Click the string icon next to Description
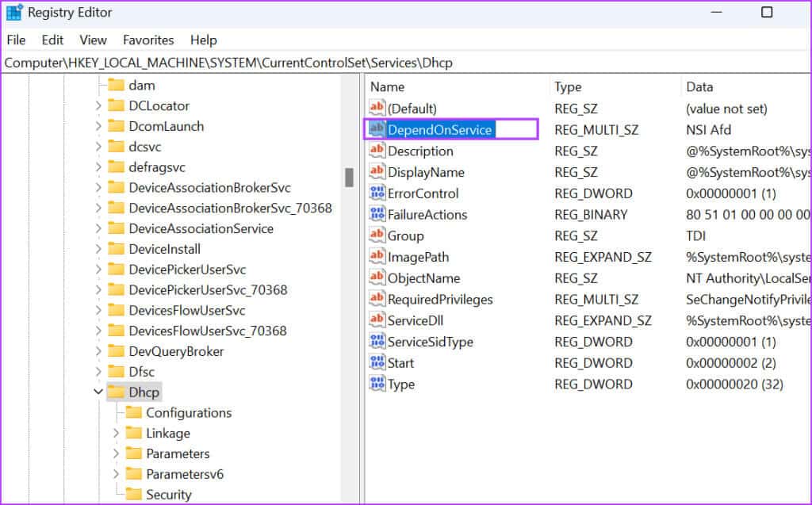This screenshot has height=505, width=812. click(377, 150)
